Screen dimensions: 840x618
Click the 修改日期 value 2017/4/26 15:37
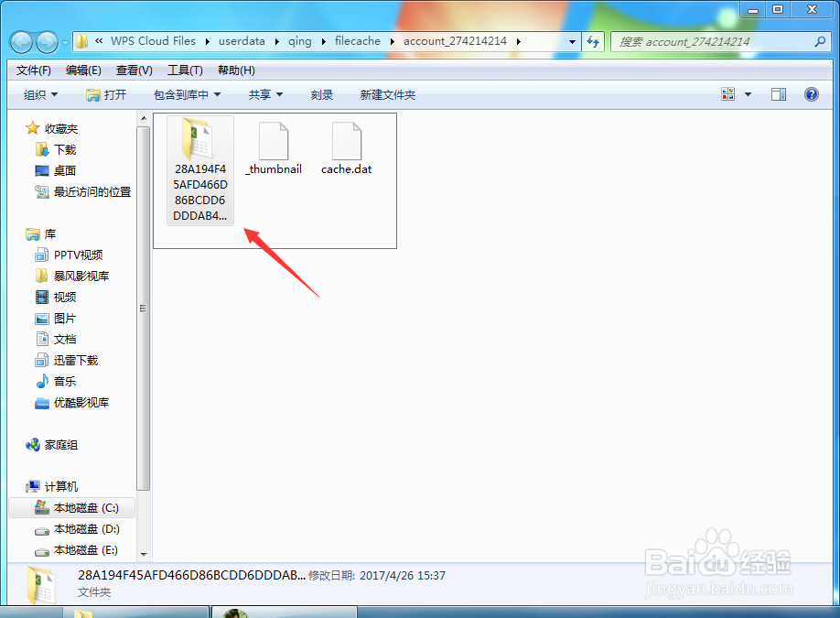point(403,576)
